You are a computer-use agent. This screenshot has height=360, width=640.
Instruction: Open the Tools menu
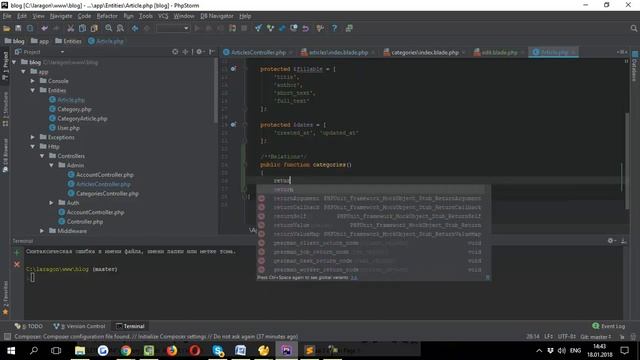coord(145,16)
